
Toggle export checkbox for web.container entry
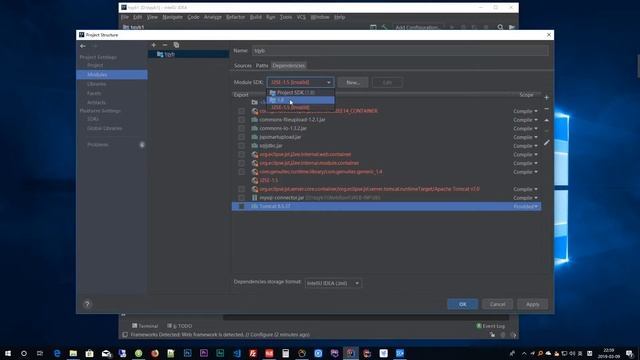click(x=242, y=154)
